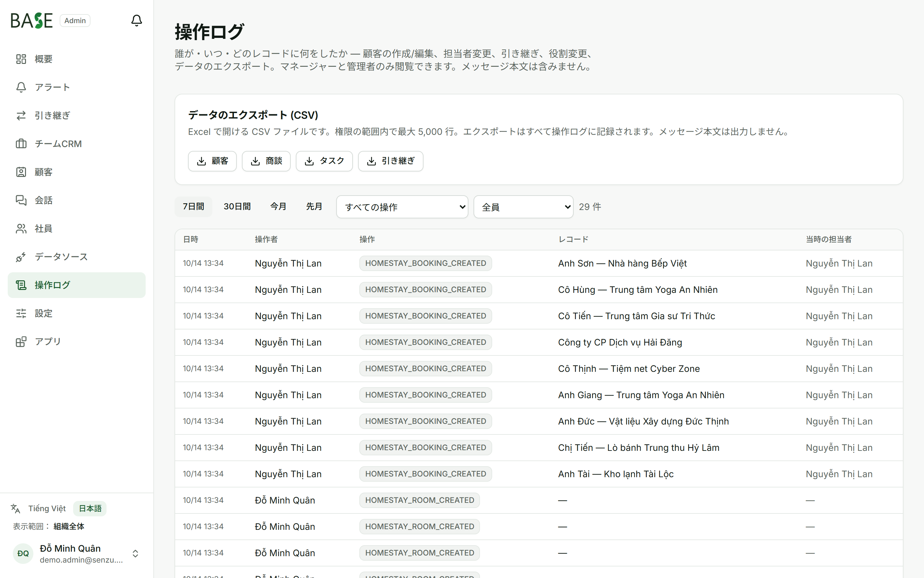Open チームCRM menu item label
The image size is (924, 578).
coord(58,144)
